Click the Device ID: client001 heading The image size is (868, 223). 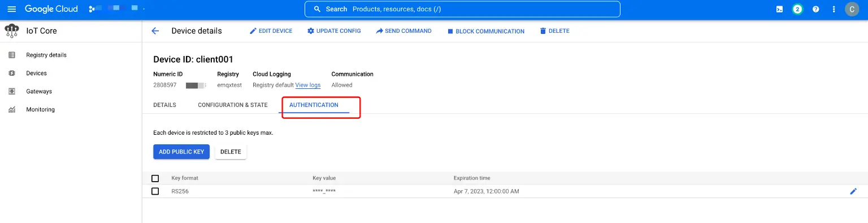click(193, 59)
